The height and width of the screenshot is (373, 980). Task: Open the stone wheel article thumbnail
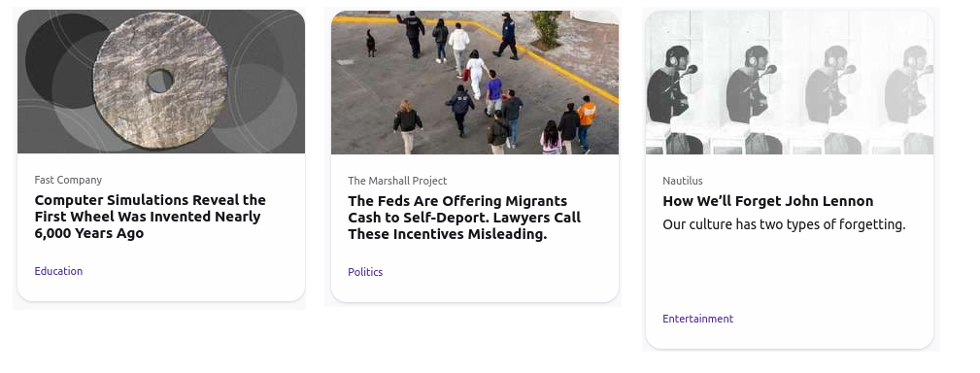pyautogui.click(x=161, y=82)
